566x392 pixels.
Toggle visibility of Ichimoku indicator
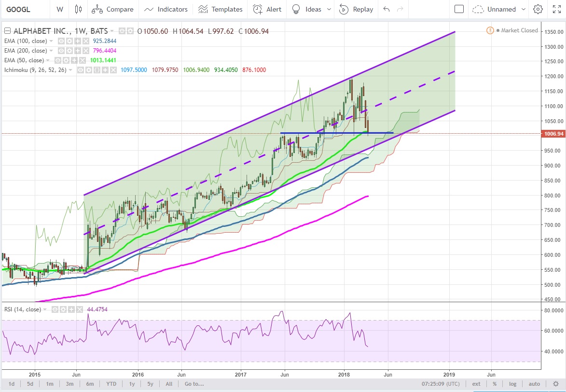tap(81, 70)
